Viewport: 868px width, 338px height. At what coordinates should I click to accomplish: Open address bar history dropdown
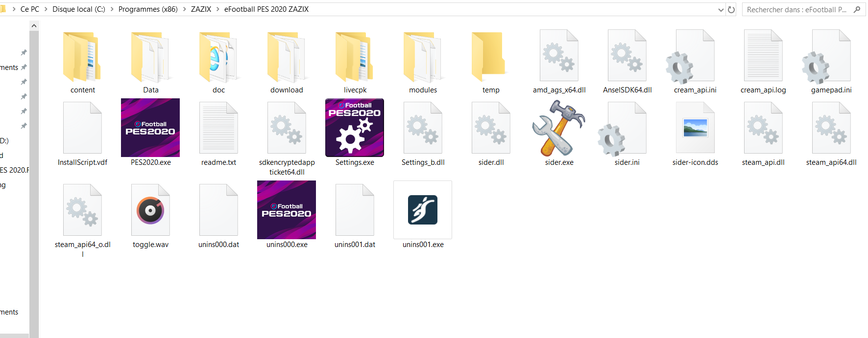[721, 10]
